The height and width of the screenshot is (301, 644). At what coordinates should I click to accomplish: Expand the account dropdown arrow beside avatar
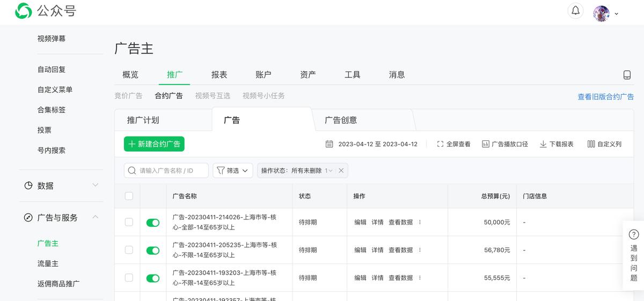(x=616, y=14)
